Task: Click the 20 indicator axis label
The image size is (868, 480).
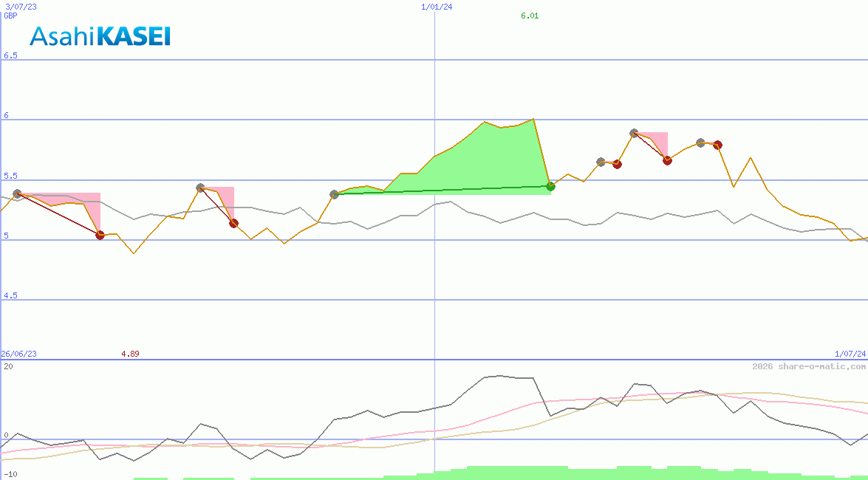Action: [8, 366]
